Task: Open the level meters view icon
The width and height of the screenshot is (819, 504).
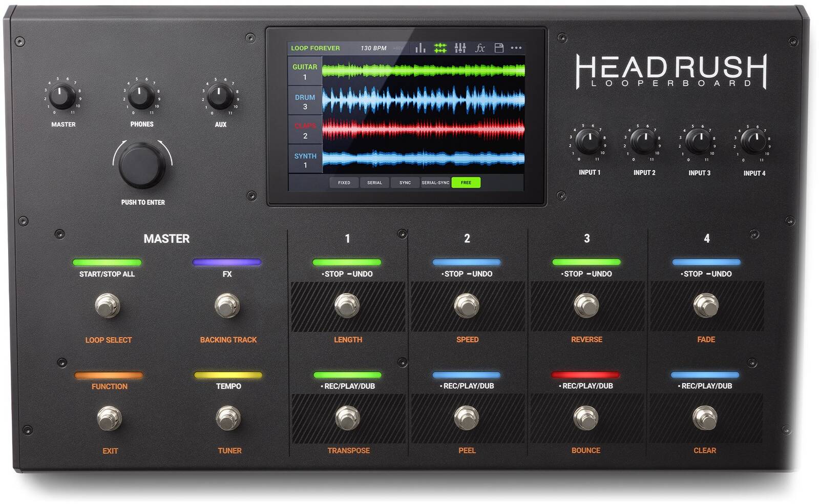Action: (x=421, y=48)
